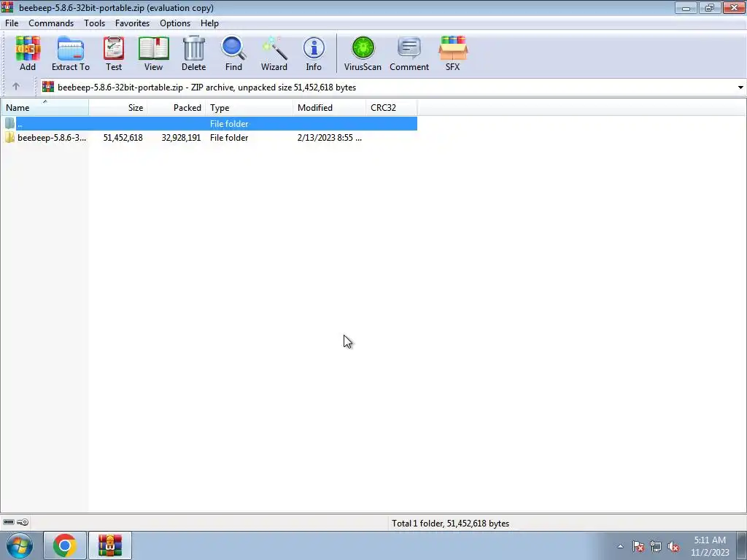Open the Tools menu
The width and height of the screenshot is (747, 560).
[x=94, y=23]
